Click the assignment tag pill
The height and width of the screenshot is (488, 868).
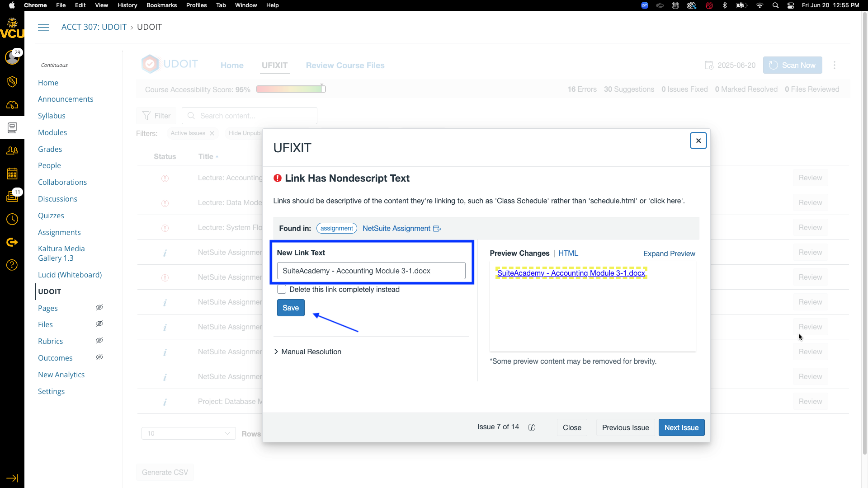[x=336, y=228]
